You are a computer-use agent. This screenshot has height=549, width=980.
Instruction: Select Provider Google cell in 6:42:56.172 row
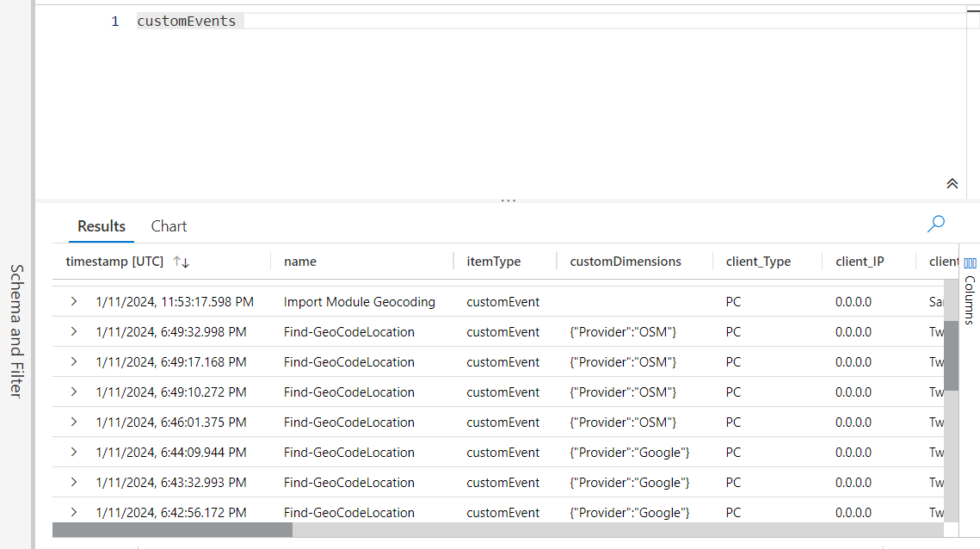pyautogui.click(x=629, y=513)
